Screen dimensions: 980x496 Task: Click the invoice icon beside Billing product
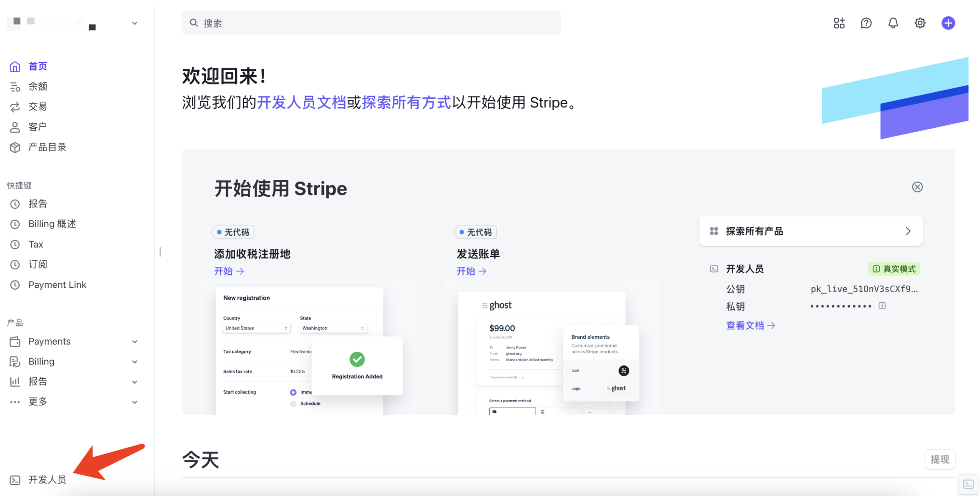pos(15,362)
